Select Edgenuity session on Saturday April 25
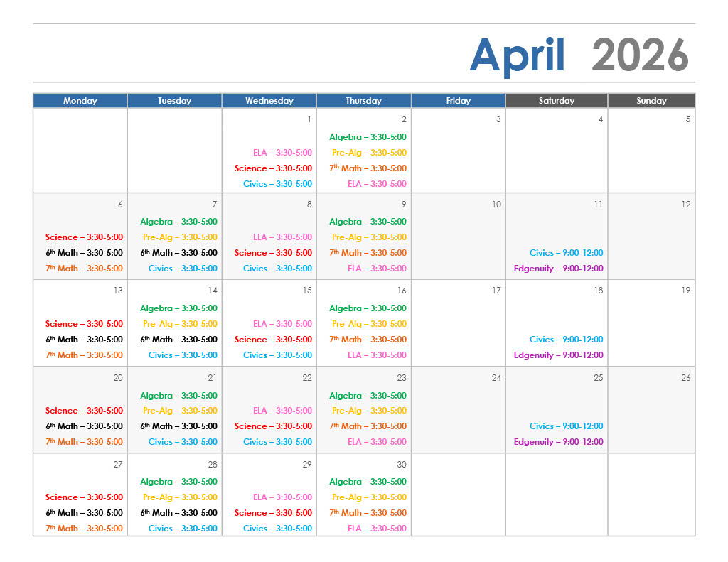This screenshot has width=728, height=562. 558,442
